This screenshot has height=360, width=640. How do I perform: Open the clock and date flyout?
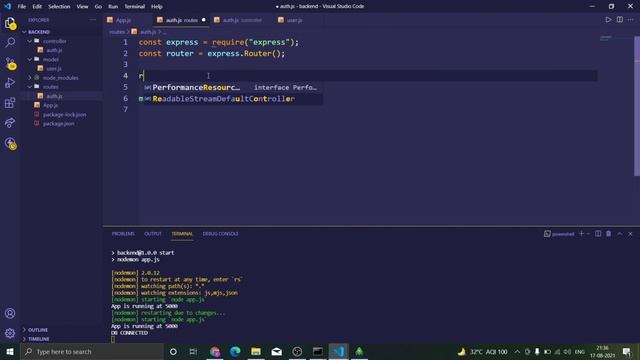602,351
